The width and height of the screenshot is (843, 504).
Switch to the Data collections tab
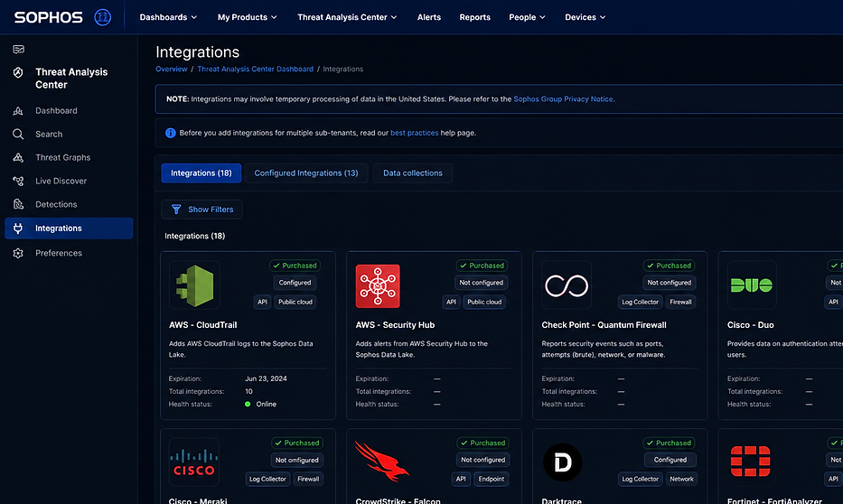coord(413,173)
